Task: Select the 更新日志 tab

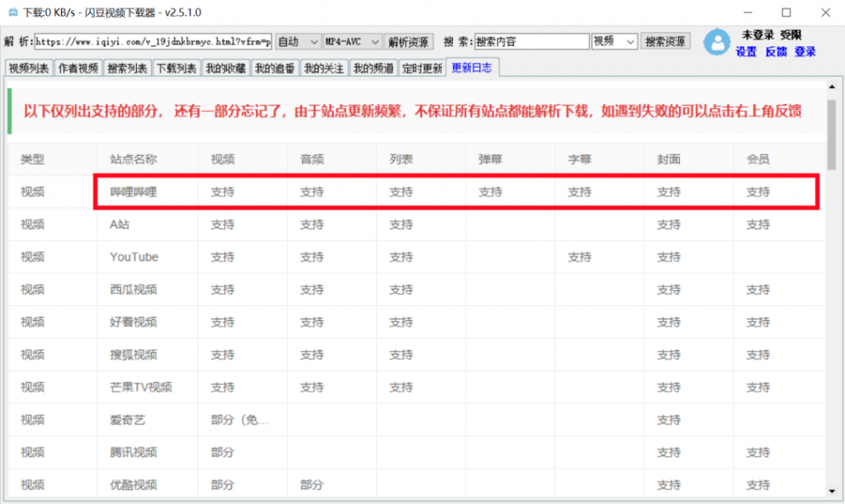Action: pos(472,68)
